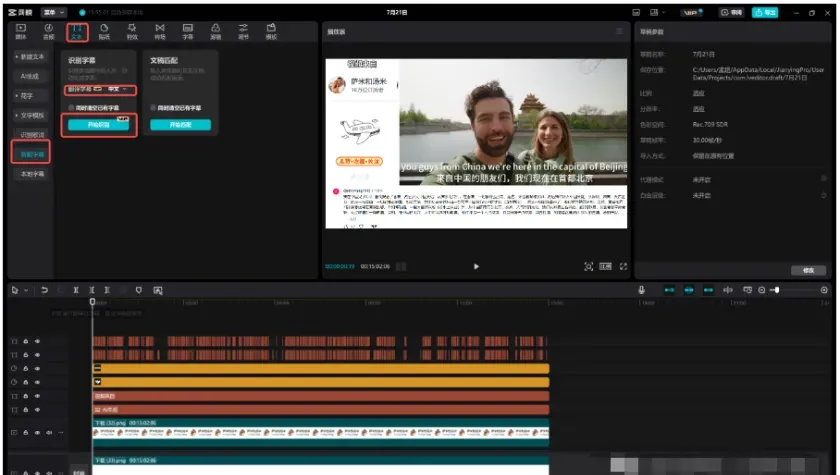
Task: Toggle the main track magnet
Action: point(669,290)
